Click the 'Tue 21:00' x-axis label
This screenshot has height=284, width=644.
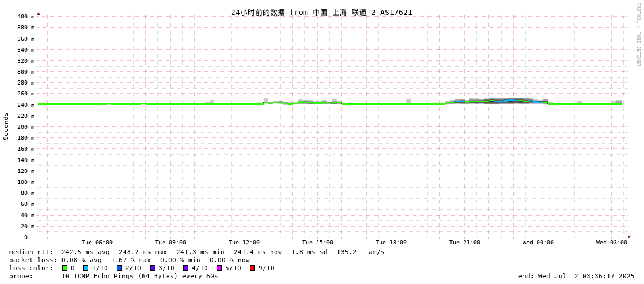465,243
